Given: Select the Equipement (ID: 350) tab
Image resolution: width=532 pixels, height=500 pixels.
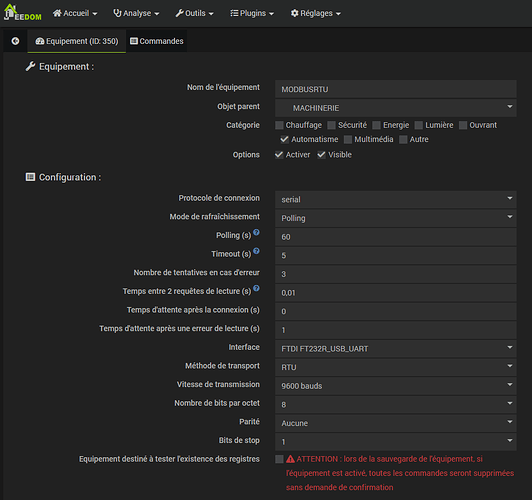Looking at the screenshot, I should [x=77, y=41].
